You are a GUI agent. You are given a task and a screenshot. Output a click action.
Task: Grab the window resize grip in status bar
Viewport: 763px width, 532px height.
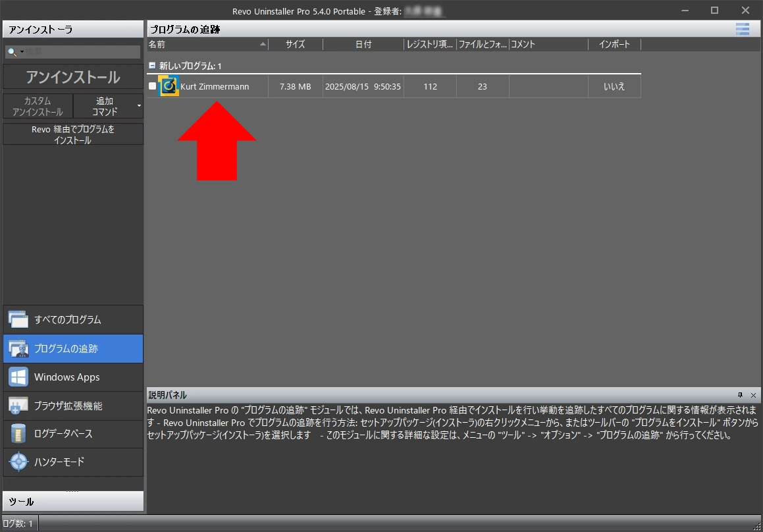pos(756,526)
